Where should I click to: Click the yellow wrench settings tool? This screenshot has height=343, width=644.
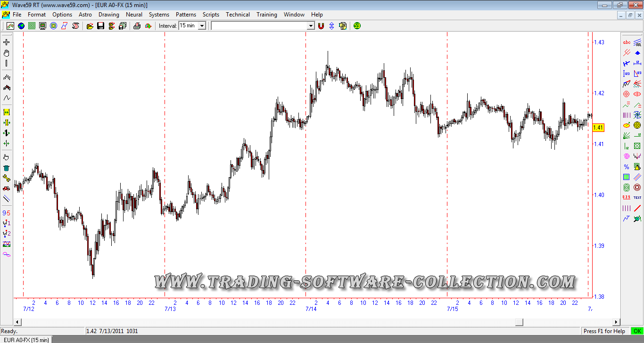click(7, 178)
